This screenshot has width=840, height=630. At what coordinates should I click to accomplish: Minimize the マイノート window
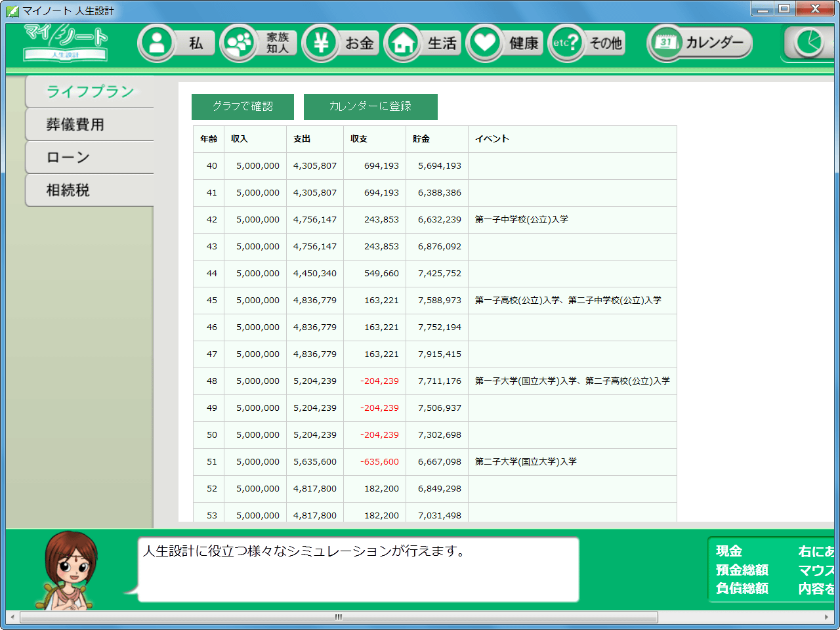(x=763, y=9)
